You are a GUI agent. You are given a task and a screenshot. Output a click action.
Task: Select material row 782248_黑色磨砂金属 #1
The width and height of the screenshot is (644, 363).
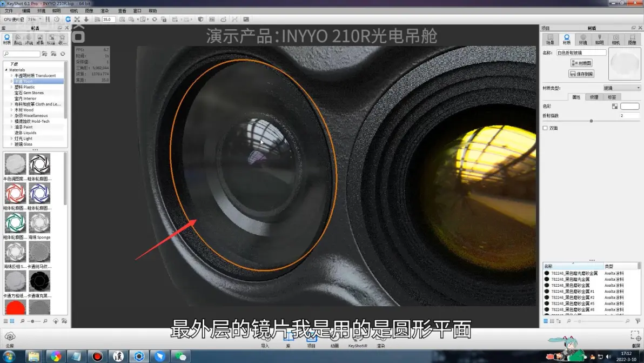573,291
